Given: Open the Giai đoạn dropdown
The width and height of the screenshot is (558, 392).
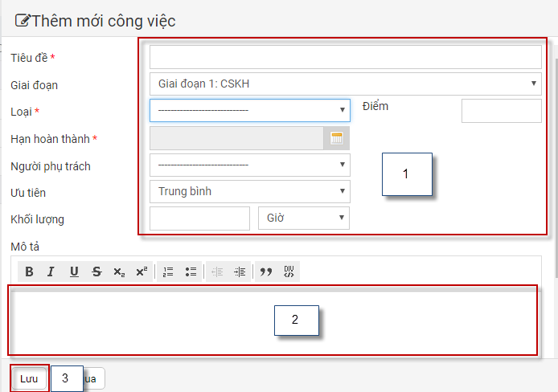Looking at the screenshot, I should coord(345,84).
